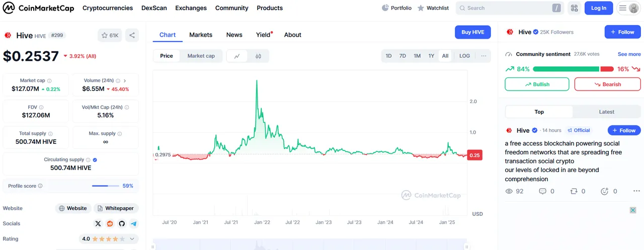
Task: Add Hive to watchlist with star button
Action: [x=110, y=35]
